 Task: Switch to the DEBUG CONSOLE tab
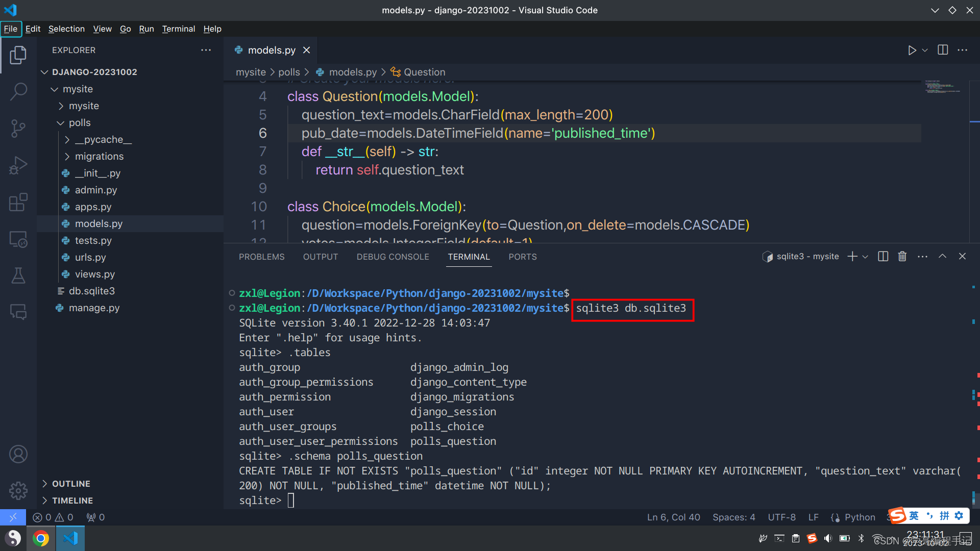[x=393, y=257]
